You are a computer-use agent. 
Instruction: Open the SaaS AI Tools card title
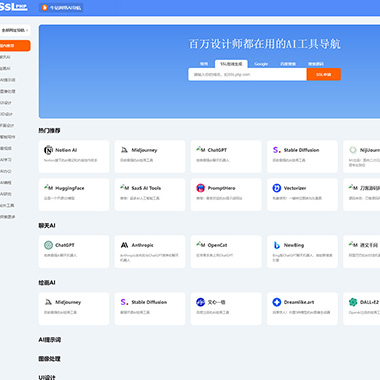click(146, 188)
